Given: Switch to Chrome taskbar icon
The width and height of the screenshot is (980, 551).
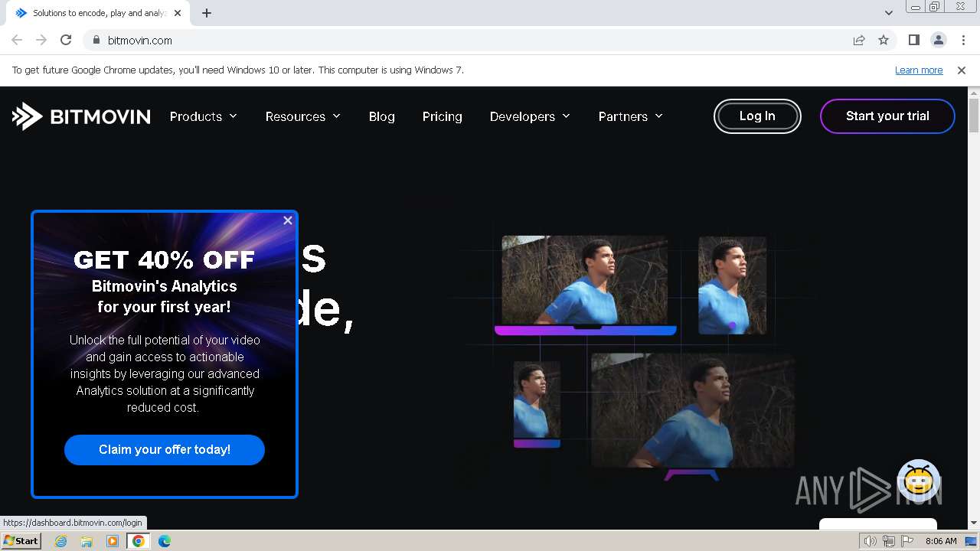Looking at the screenshot, I should click(x=139, y=541).
